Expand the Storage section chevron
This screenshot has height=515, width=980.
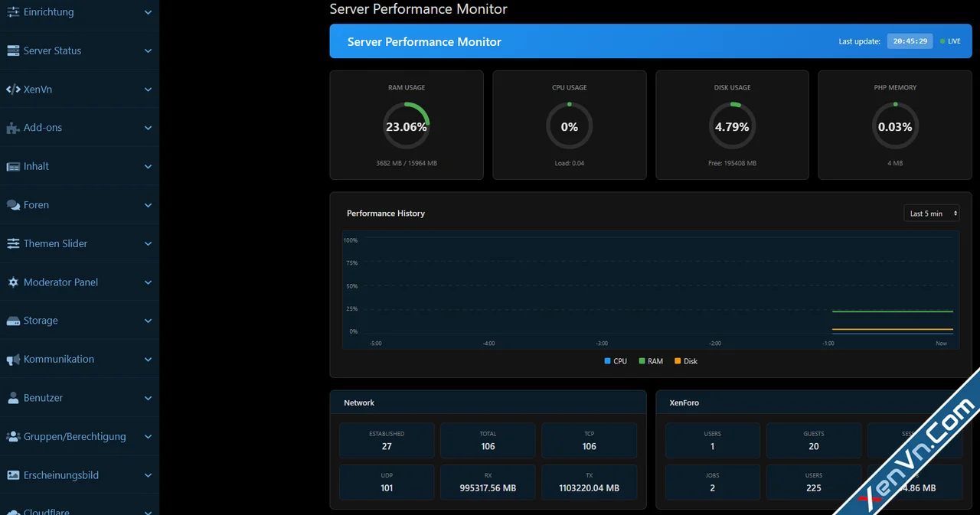click(x=149, y=321)
